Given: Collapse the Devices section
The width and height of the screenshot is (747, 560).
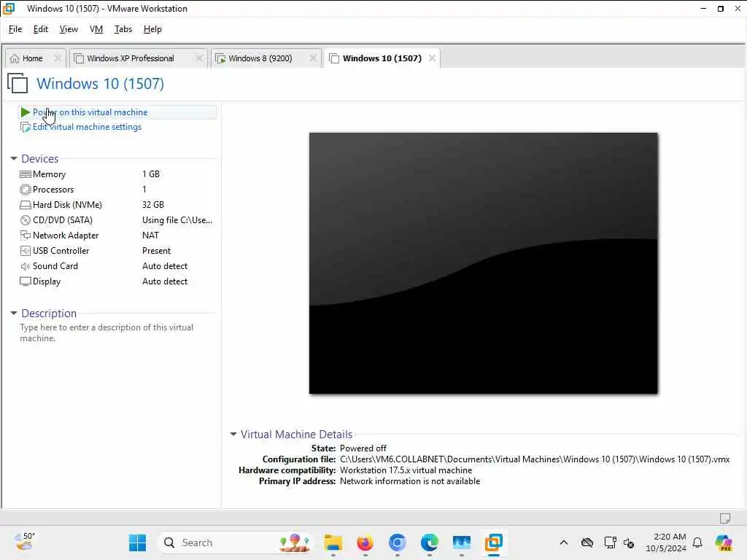Looking at the screenshot, I should 14,158.
